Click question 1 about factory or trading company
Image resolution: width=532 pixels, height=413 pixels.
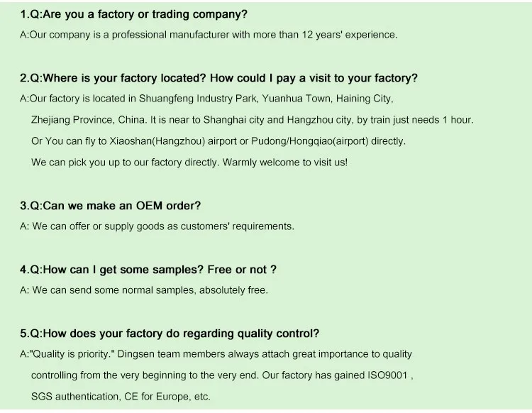pos(133,14)
